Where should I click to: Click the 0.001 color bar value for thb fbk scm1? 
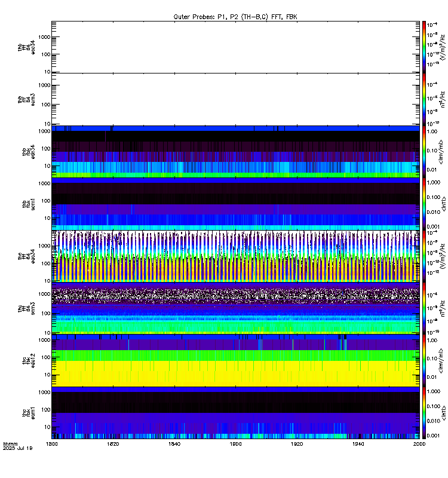tap(433, 227)
